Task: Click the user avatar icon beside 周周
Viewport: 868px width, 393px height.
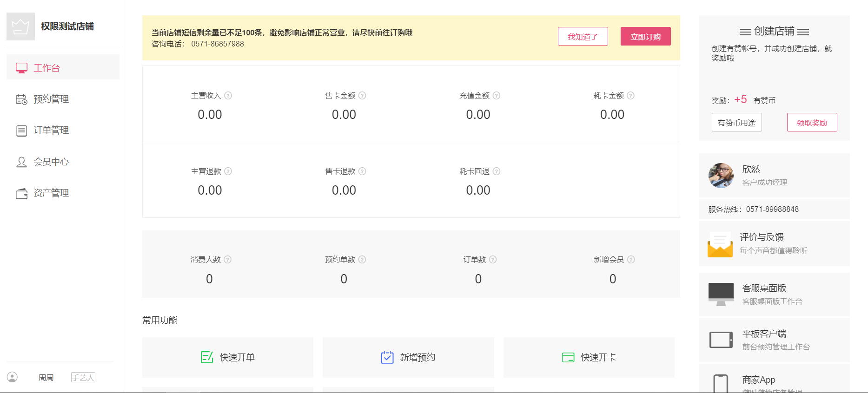Action: click(x=13, y=377)
